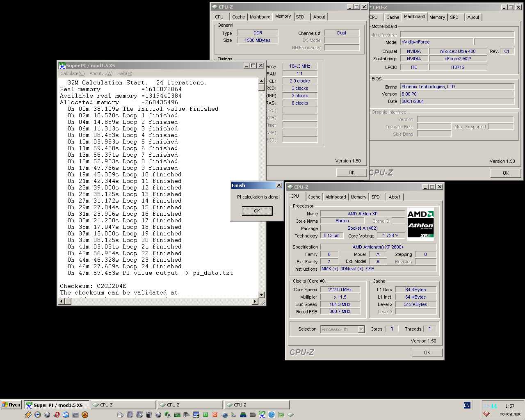The image size is (525, 420).
Task: Click the Core Voltage value 1.728 V
Action: (x=390, y=235)
